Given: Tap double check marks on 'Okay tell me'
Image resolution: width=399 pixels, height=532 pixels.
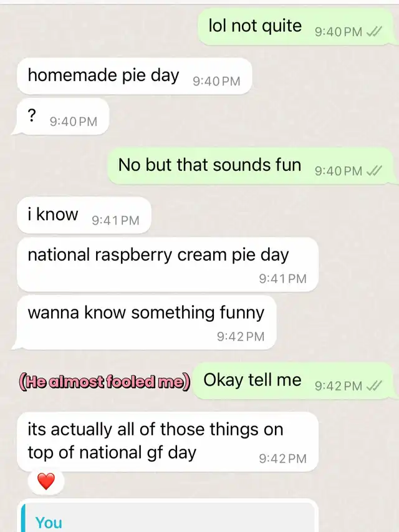Looking at the screenshot, I should (x=374, y=386).
